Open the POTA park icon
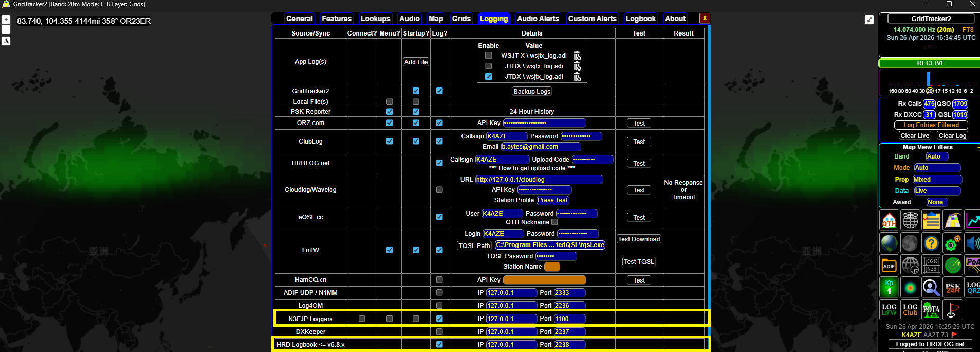The height and width of the screenshot is (352, 980). [x=931, y=310]
